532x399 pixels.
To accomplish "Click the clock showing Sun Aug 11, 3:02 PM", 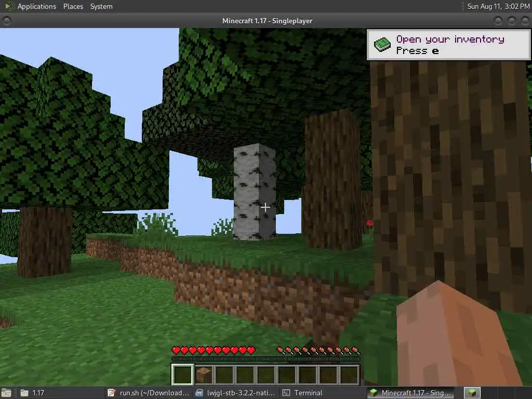I will click(498, 6).
